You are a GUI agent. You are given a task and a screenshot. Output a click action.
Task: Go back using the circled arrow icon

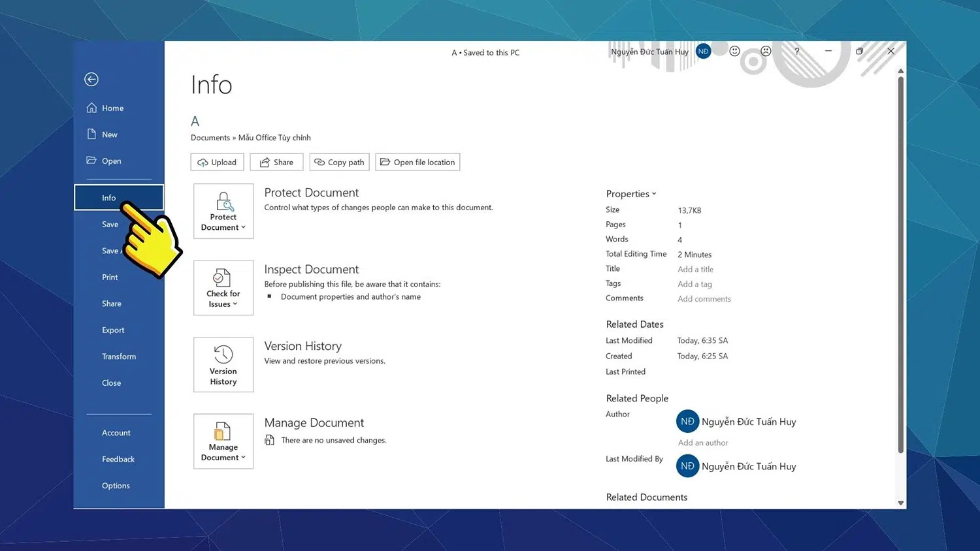91,80
